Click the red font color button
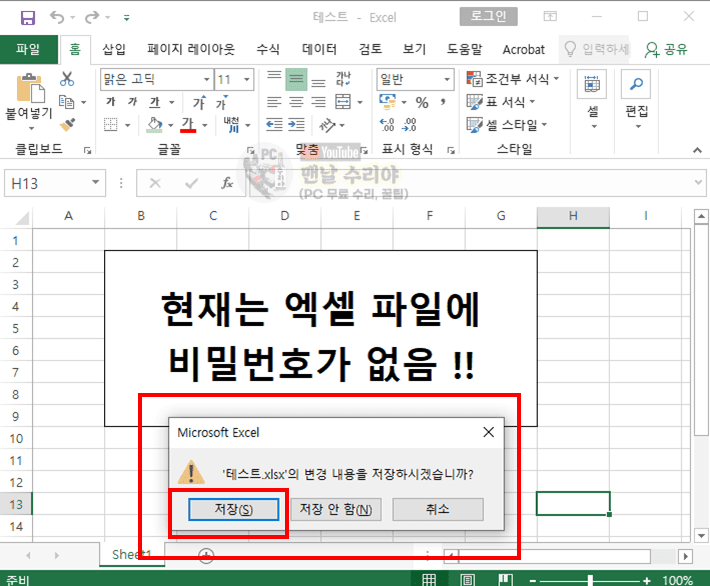Screen dimensions: 710x586 pos(188,125)
